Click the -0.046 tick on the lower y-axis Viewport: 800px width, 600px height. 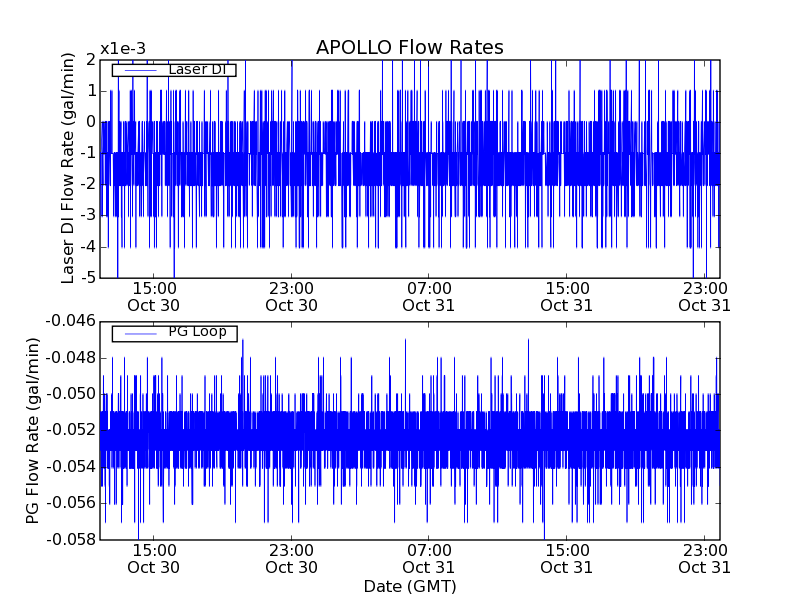click(x=70, y=321)
